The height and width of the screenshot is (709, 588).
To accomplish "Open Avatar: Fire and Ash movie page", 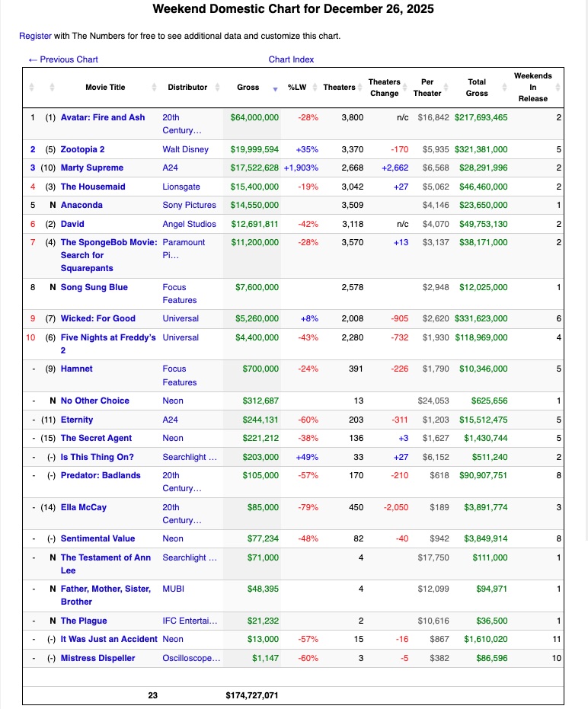I will (103, 117).
